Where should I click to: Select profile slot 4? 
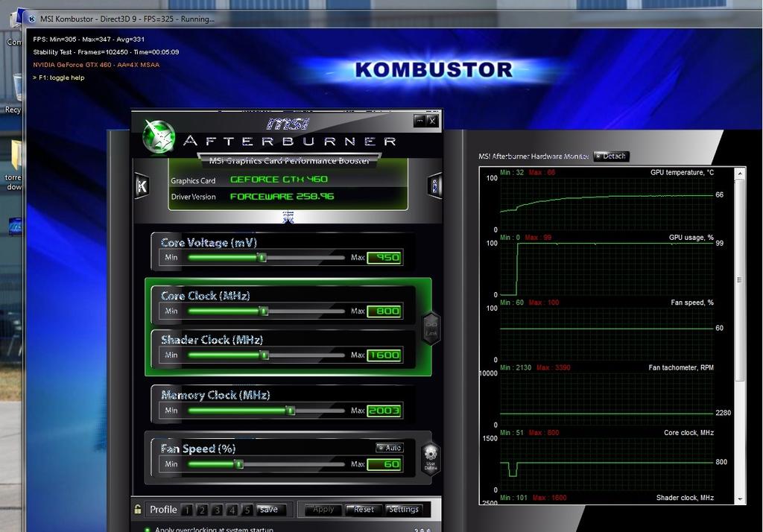coord(232,510)
